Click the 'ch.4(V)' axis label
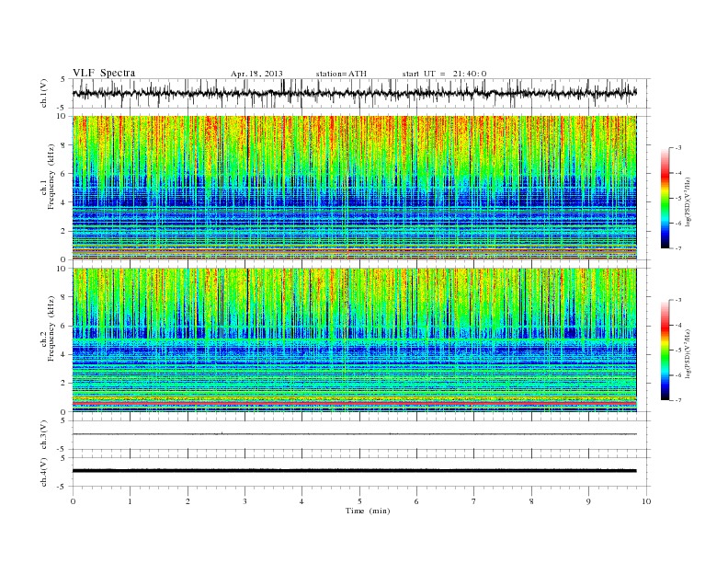The height and width of the screenshot is (563, 728). [x=43, y=472]
